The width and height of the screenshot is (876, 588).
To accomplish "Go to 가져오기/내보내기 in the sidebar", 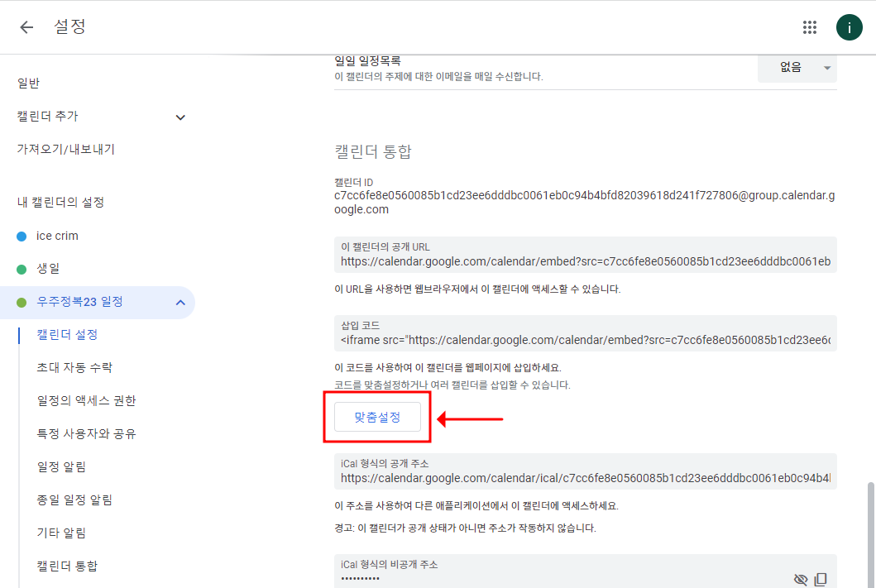I will 66,150.
